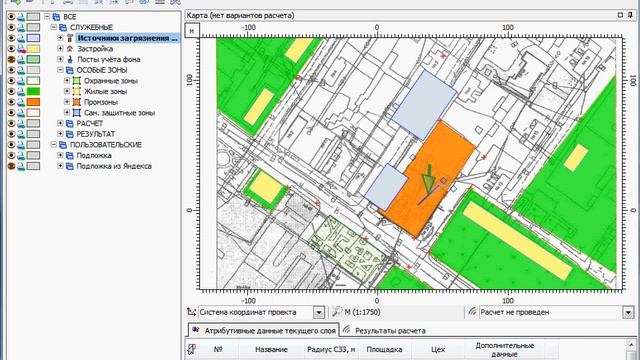This screenshot has height=360, width=640.
Task: Click the Подложка из Яндекса folder icon
Action: click(70, 166)
